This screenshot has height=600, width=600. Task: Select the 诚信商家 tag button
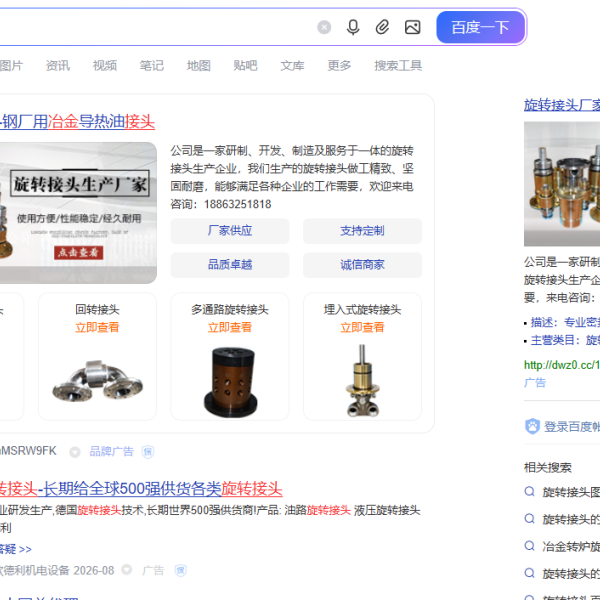[x=362, y=265]
